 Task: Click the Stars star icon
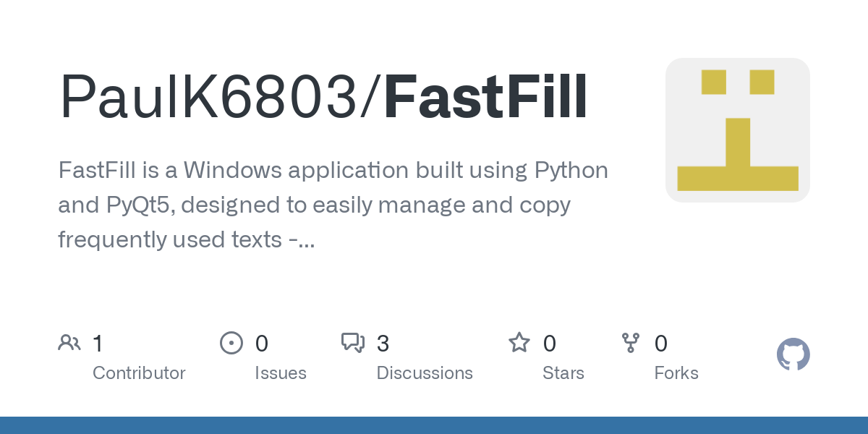519,342
